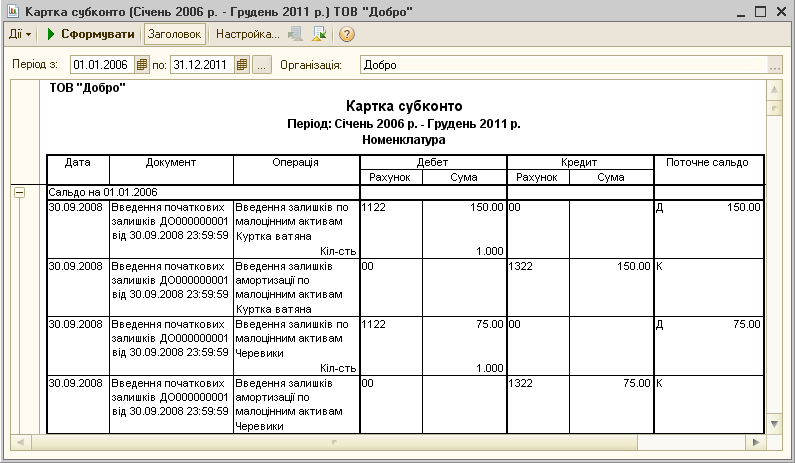Click the horizontal scrollbar left arrow

(x=20, y=442)
